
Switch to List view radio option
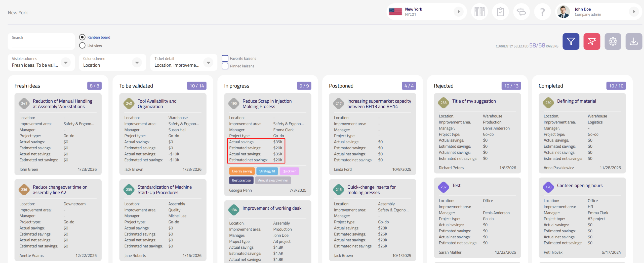pyautogui.click(x=82, y=46)
